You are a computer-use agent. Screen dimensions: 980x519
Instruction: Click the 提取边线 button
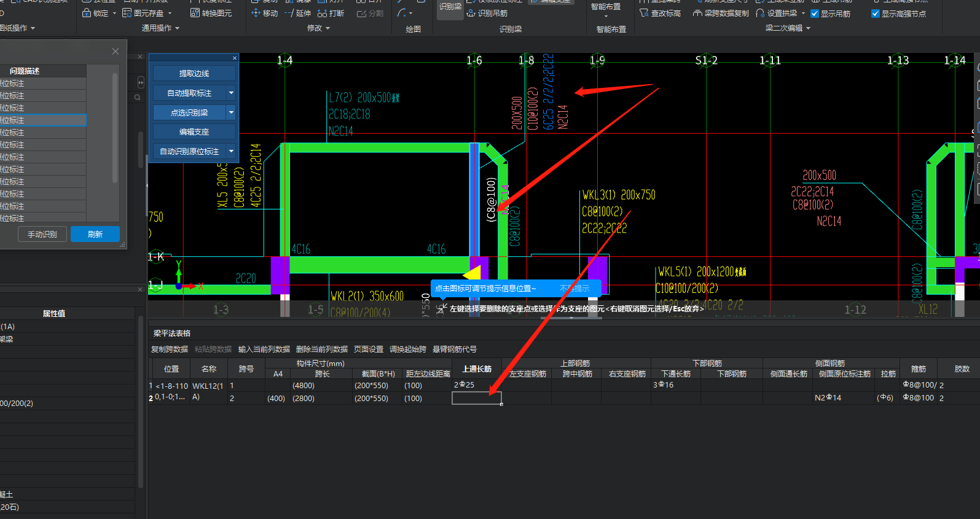coord(194,74)
